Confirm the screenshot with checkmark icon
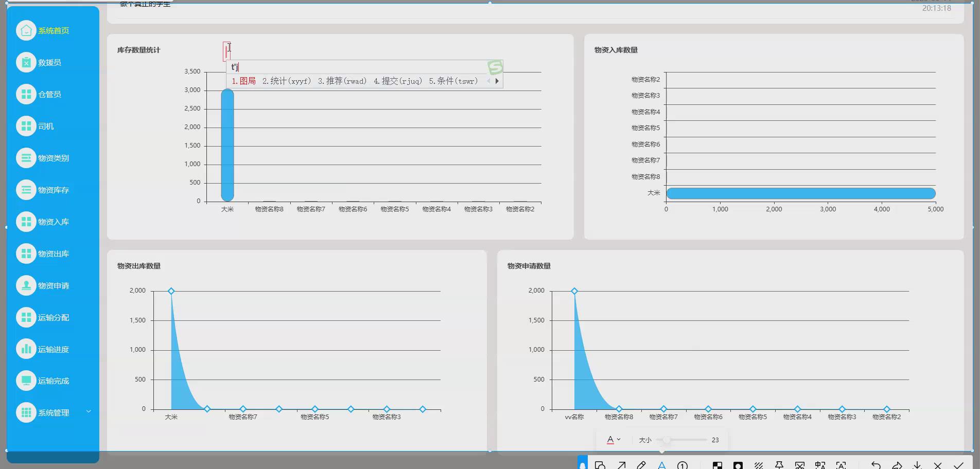 click(x=958, y=465)
